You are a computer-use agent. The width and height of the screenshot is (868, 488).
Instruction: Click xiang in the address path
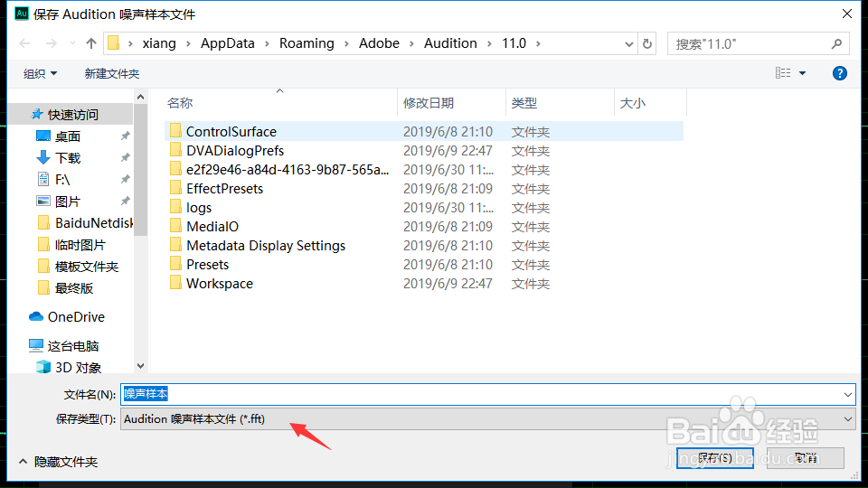[x=159, y=43]
